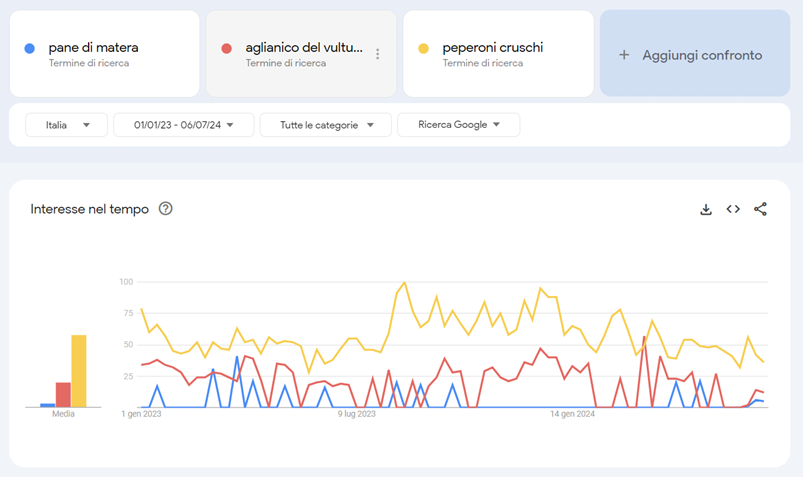Expand the Tutte le categorie dropdown
Image resolution: width=803 pixels, height=477 pixels.
click(326, 125)
